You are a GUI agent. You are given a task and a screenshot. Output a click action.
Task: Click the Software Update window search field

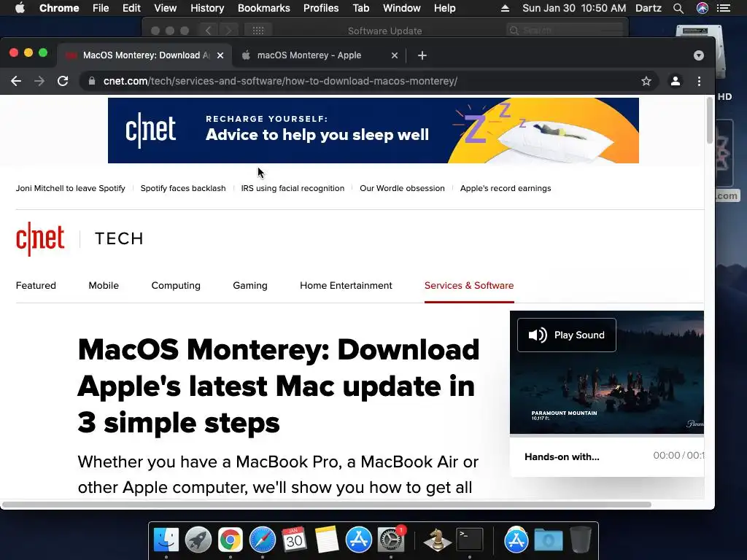(565, 31)
